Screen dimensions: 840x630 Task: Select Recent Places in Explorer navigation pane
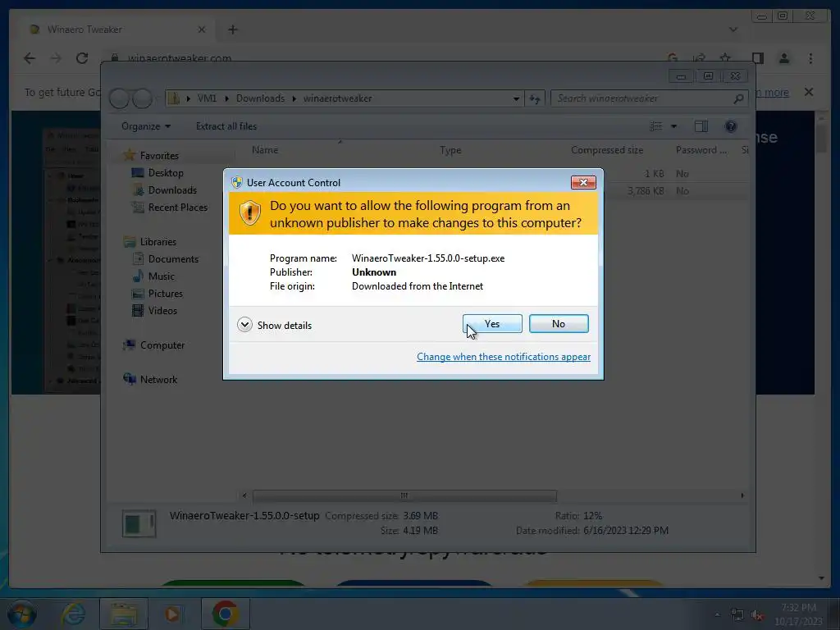pos(178,208)
